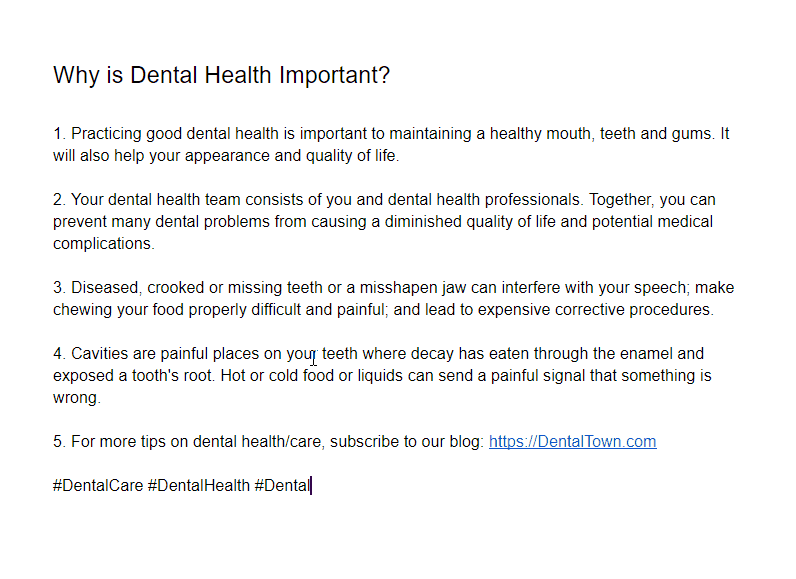Image resolution: width=796 pixels, height=579 pixels.
Task: Place cursor at the end of '#Dental'
Action: click(310, 486)
